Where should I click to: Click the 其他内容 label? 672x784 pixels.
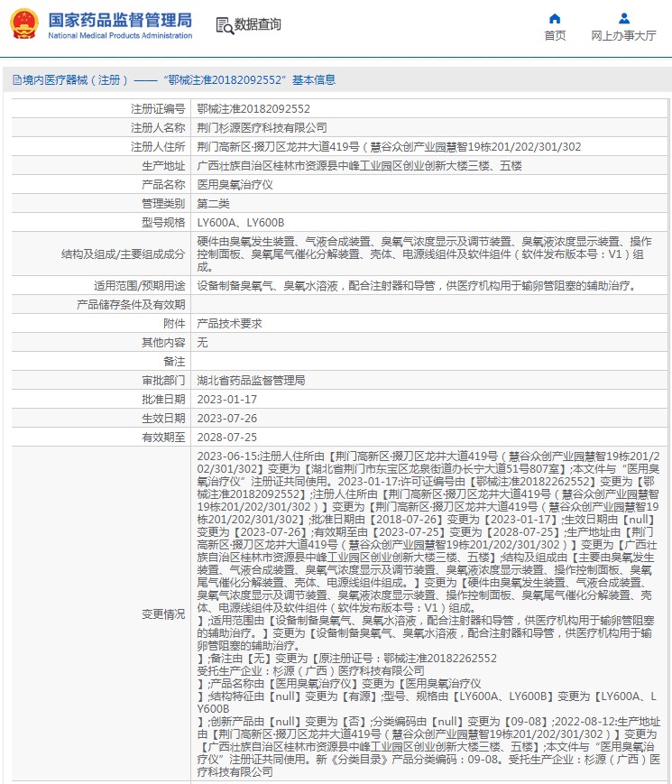pos(163,343)
